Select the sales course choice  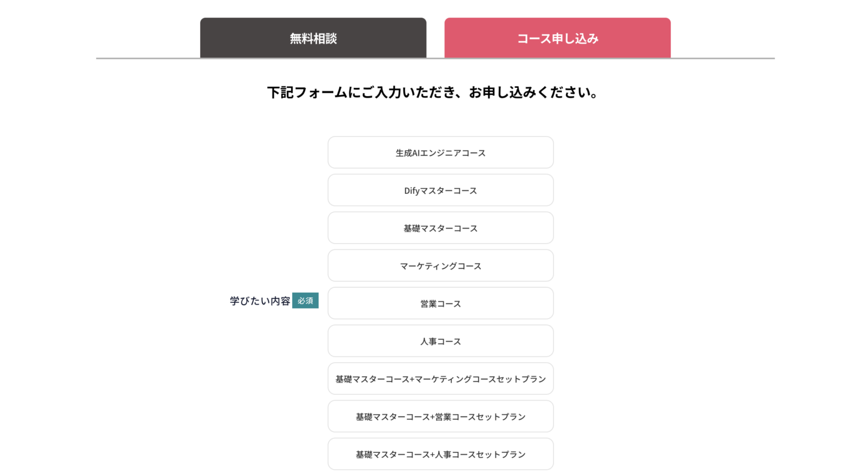[440, 303]
